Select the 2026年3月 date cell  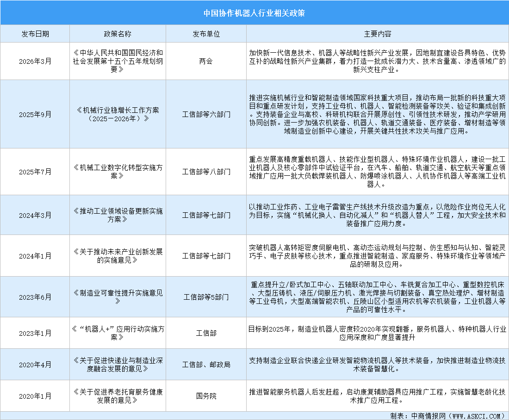click(x=36, y=61)
